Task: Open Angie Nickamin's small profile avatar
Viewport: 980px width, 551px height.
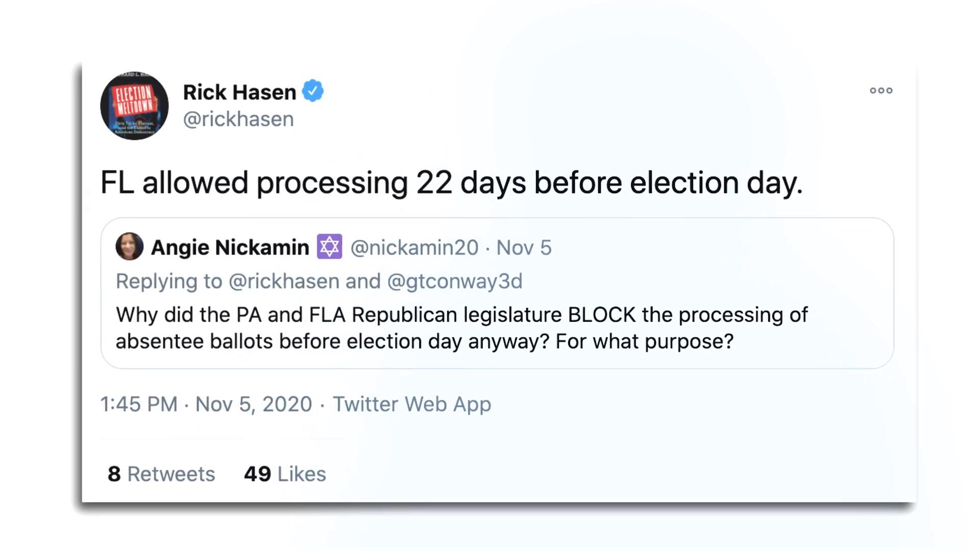Action: 129,247
